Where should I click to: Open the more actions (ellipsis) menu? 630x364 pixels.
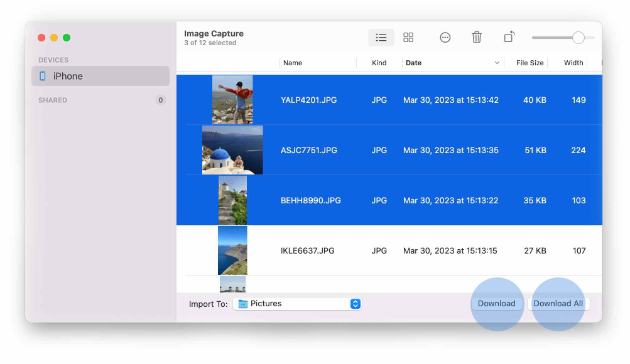[445, 37]
